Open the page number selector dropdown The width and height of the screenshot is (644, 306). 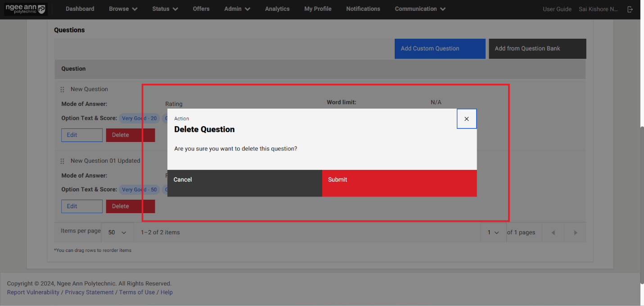click(493, 233)
